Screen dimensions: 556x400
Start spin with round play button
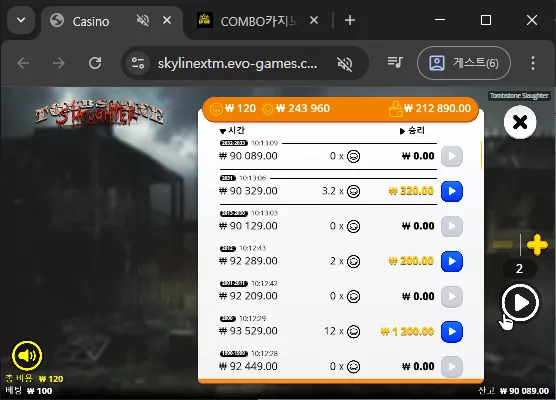(x=520, y=302)
